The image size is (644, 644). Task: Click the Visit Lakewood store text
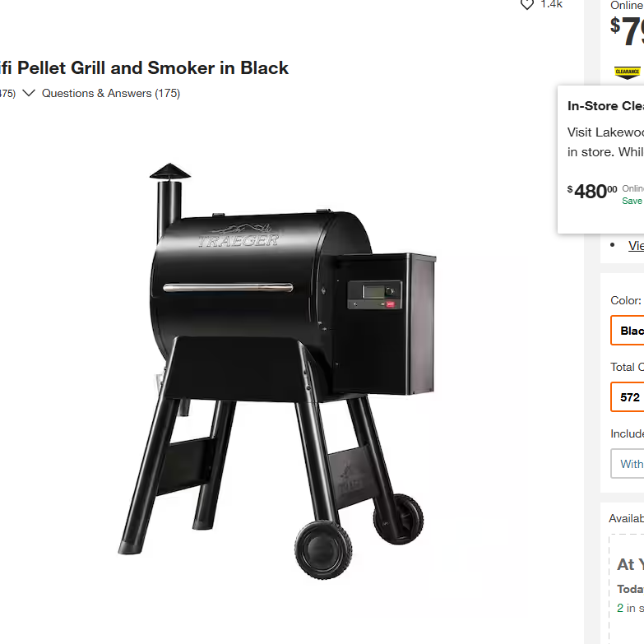(605, 132)
